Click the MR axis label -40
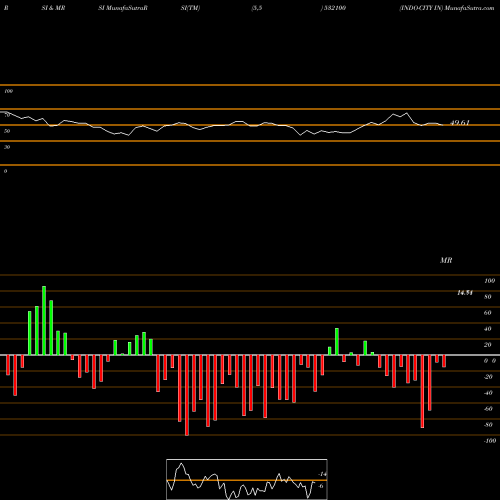This screenshot has height=500, width=500. (488, 393)
